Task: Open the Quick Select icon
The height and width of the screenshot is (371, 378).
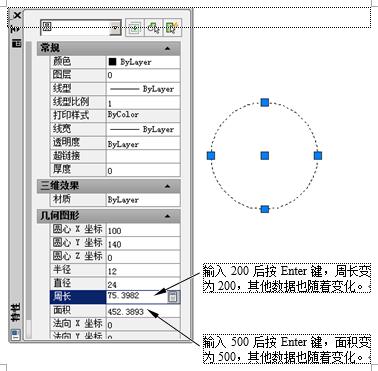Action: point(172,28)
